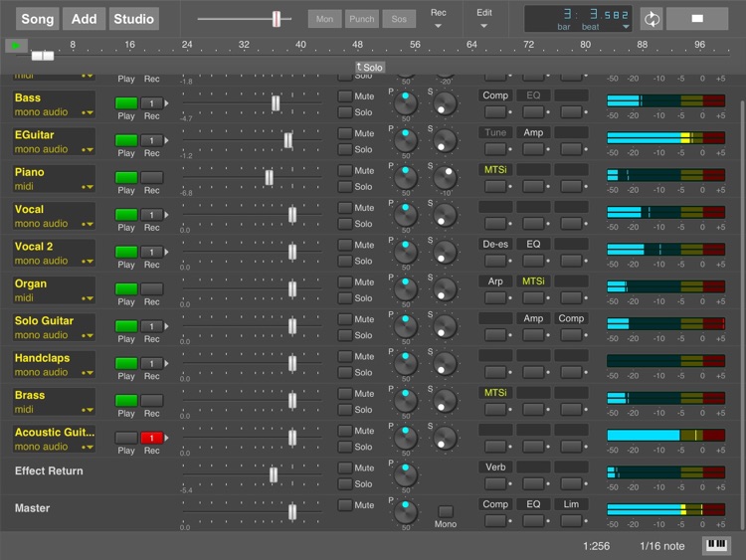Mute the Piano track
This screenshot has height=560, width=746.
pyautogui.click(x=345, y=170)
